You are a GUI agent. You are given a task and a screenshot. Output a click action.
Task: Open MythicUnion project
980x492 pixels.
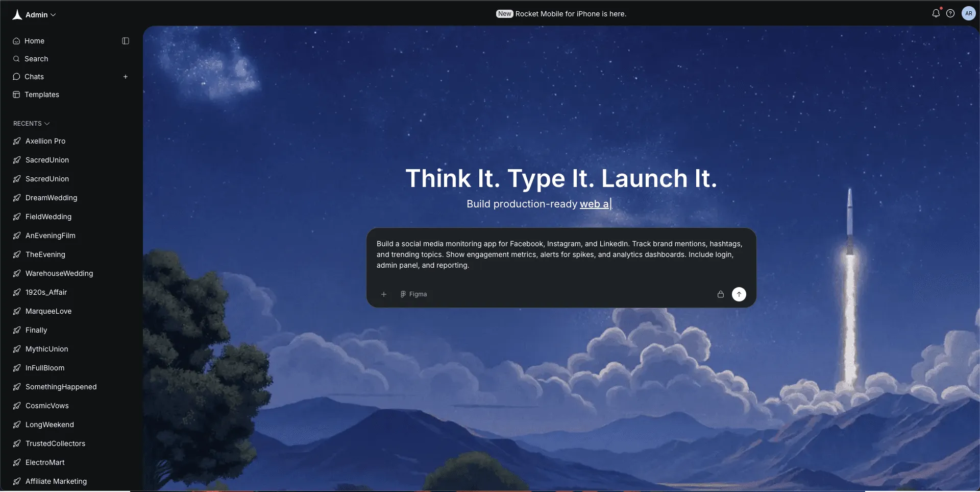(46, 349)
